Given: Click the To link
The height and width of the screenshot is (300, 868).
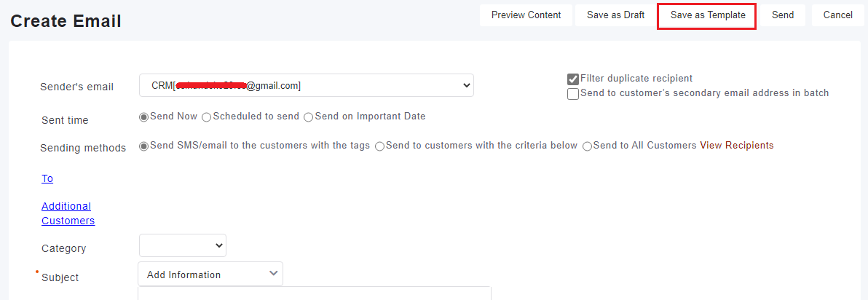Looking at the screenshot, I should coord(47,178).
